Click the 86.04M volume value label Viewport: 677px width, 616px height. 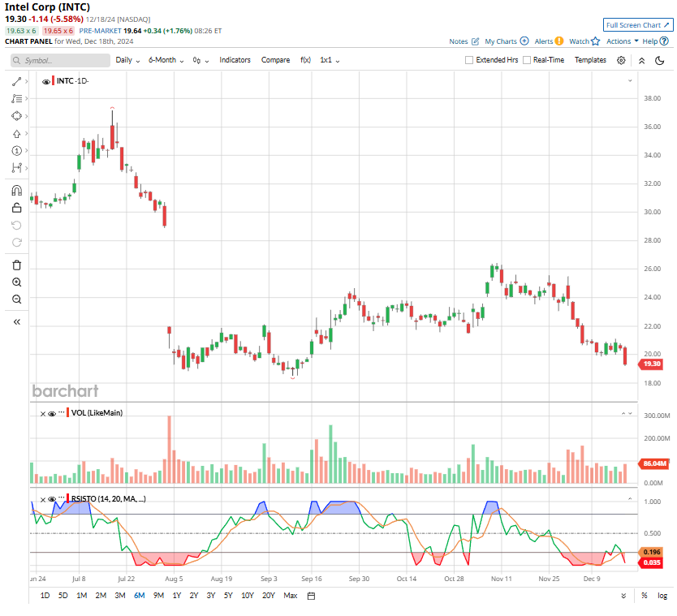click(653, 463)
